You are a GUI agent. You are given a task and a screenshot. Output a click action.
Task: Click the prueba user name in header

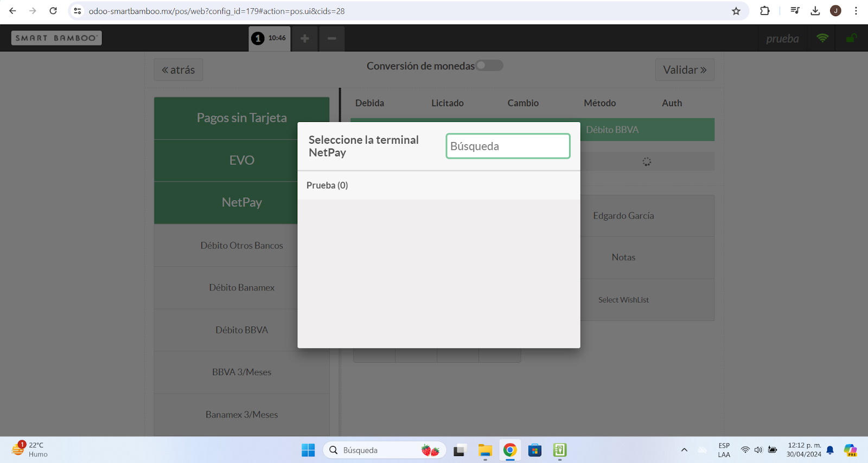tap(782, 38)
